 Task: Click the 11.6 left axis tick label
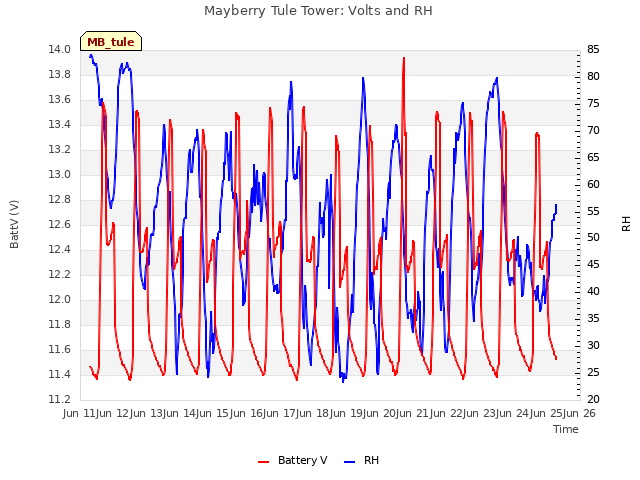coord(60,349)
